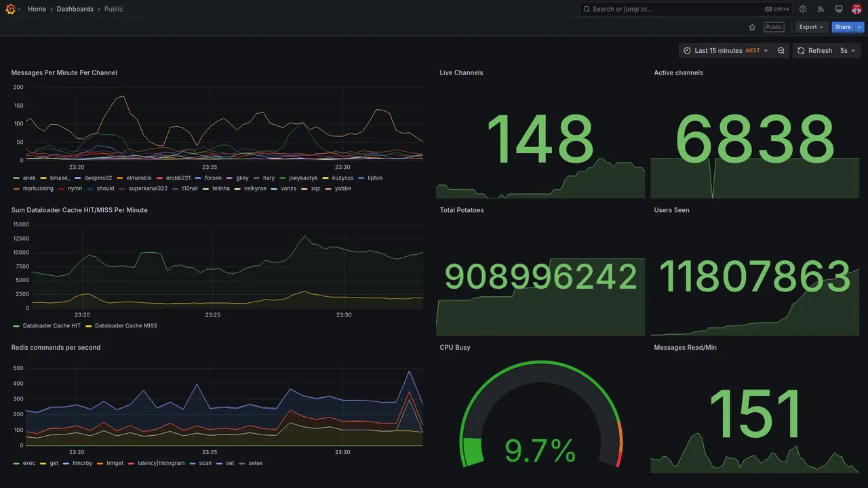Click bmase_ in the channel legend

[60, 178]
